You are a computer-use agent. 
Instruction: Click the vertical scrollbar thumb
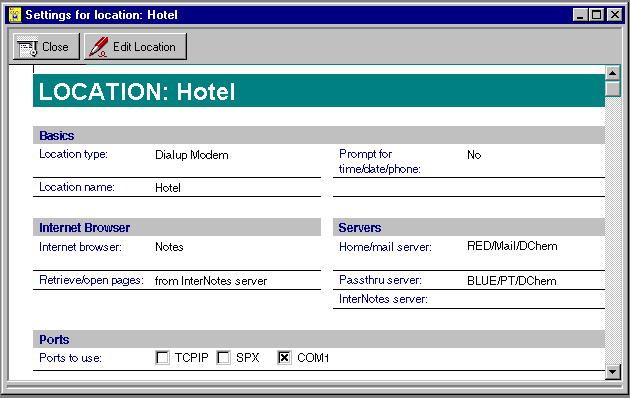pyautogui.click(x=612, y=88)
